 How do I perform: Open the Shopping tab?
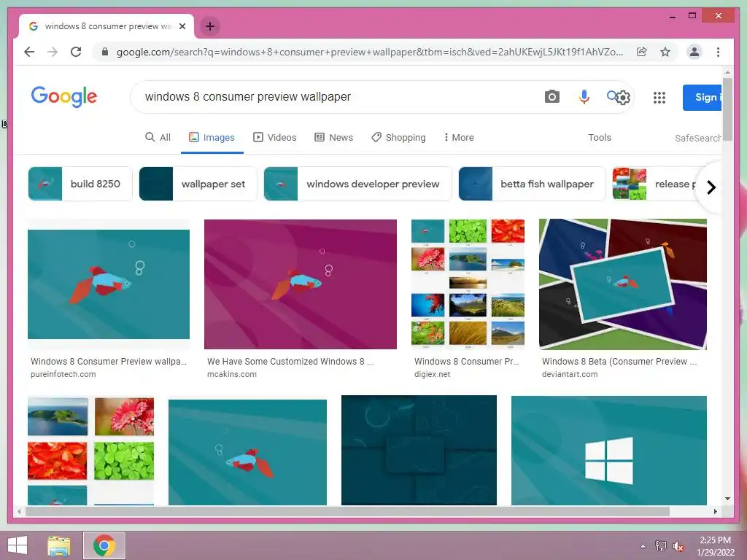398,137
